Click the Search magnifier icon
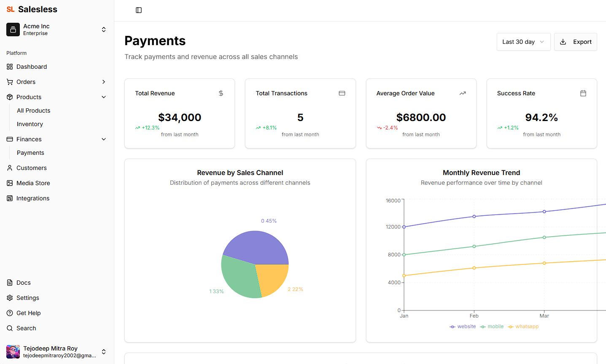 coord(10,328)
